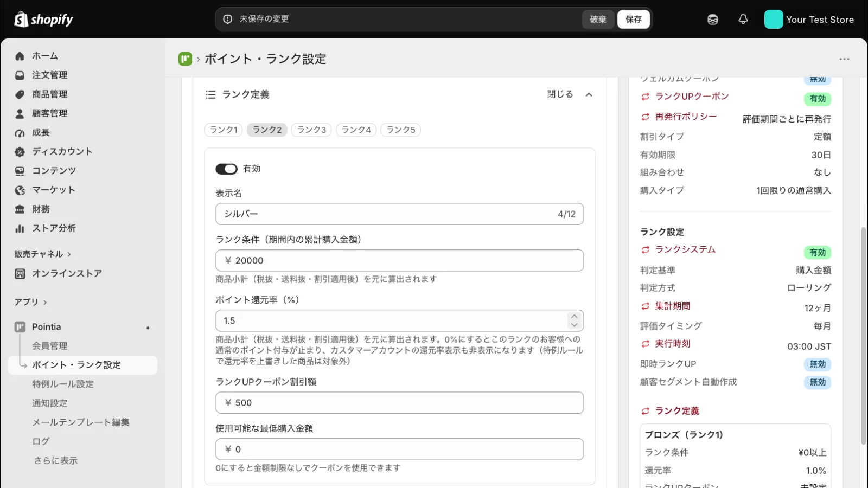Viewport: 868px width, 488px height.
Task: Open マーケット icon
Action: pyautogui.click(x=20, y=190)
